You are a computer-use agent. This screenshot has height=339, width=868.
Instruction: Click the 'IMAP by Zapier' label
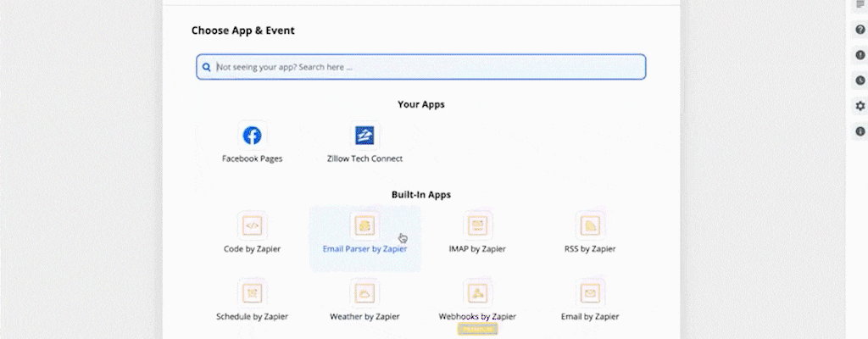pos(477,248)
